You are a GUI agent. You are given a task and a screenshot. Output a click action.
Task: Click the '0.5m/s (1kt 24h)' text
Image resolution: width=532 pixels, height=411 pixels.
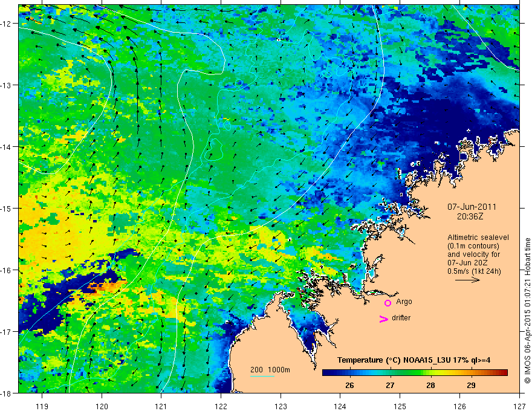pyautogui.click(x=474, y=271)
